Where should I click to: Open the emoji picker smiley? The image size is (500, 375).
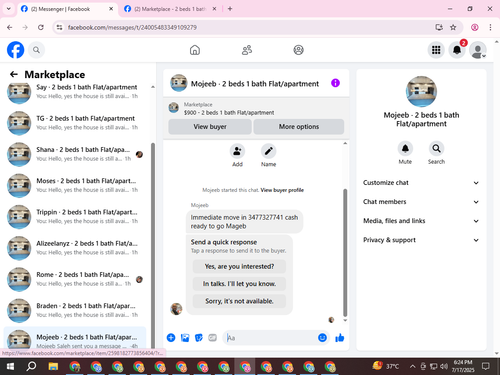322,338
